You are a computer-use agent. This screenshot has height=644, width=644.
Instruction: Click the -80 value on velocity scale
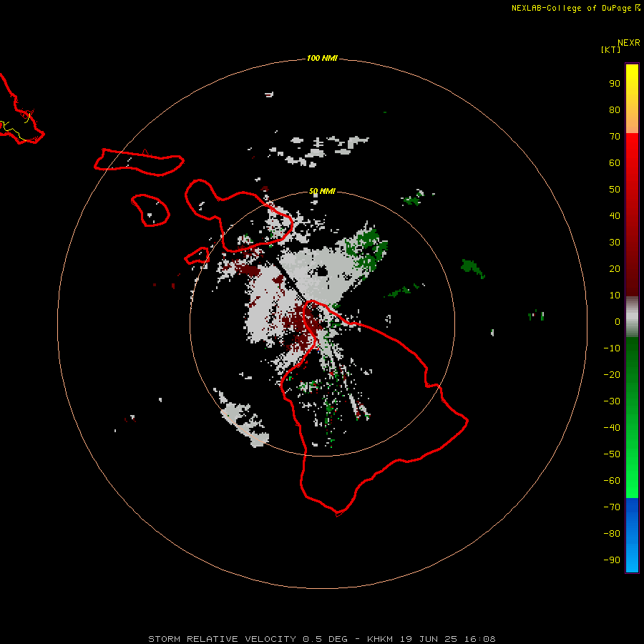[612, 534]
